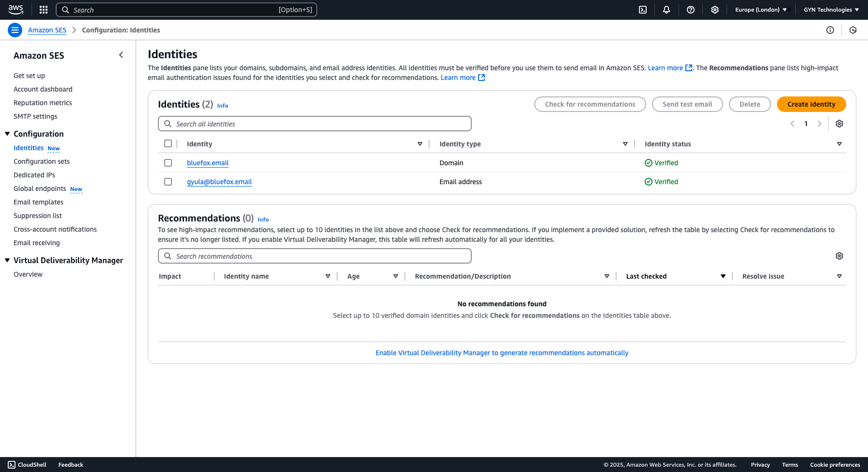Open the Recommendations table preferences gear
This screenshot has height=472, width=868.
839,256
